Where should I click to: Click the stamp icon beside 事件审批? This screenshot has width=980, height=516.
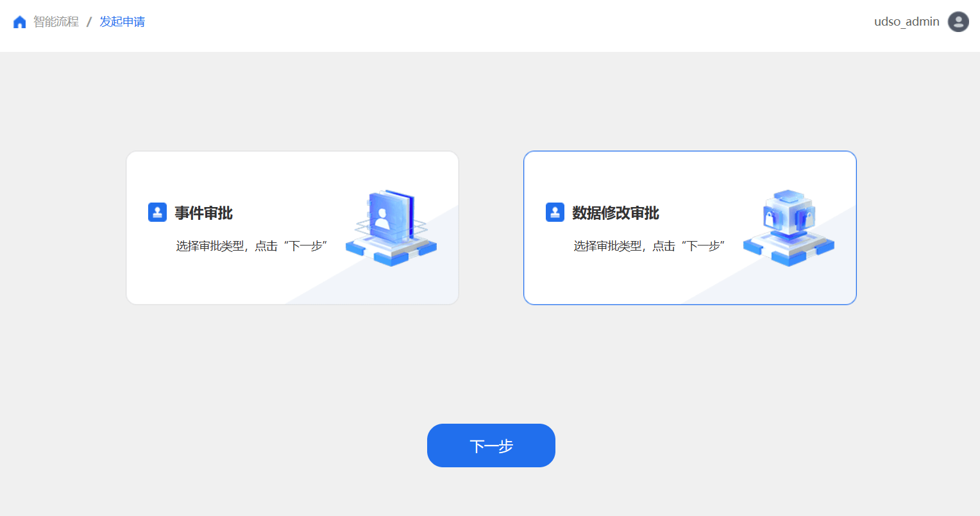158,212
